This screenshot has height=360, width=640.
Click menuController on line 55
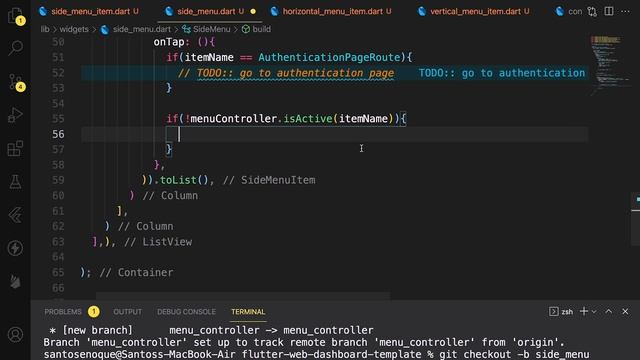(x=233, y=119)
